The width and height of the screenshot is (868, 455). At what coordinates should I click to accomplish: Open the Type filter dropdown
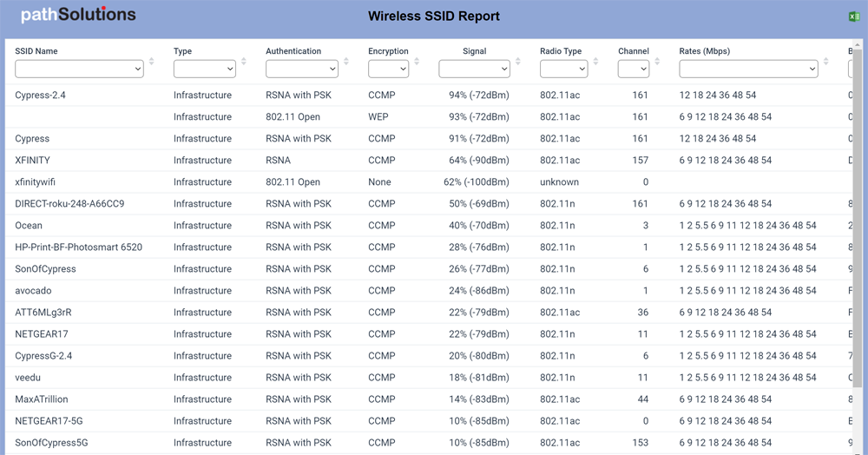pyautogui.click(x=204, y=69)
